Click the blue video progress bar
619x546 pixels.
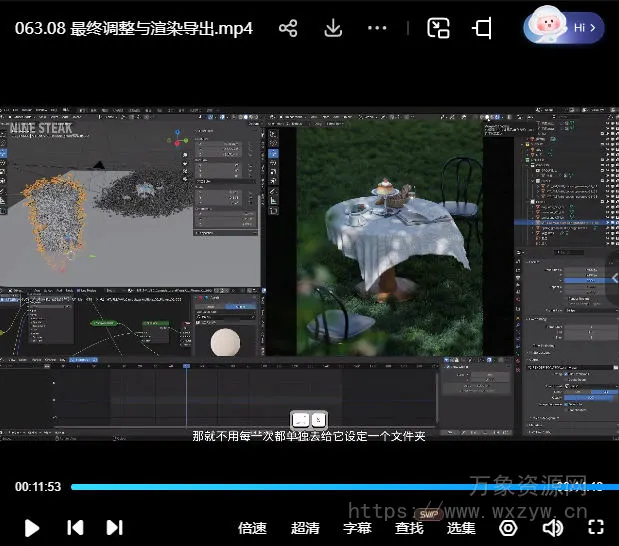pos(300,487)
